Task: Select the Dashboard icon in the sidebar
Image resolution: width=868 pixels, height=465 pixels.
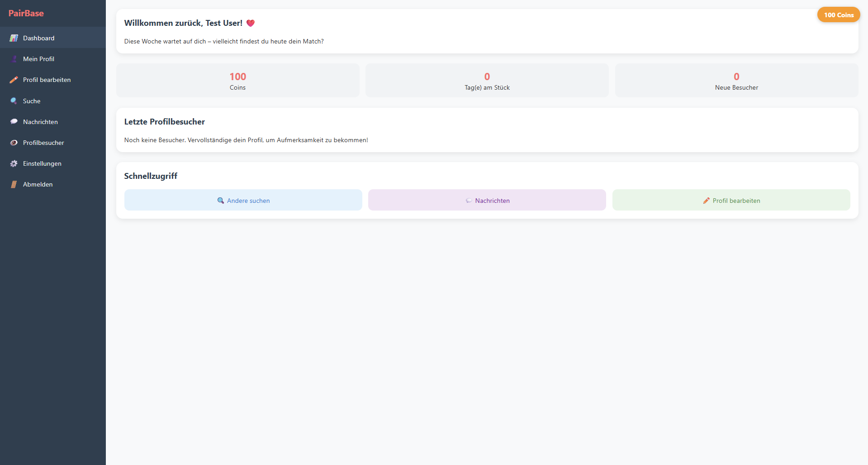Action: [14, 38]
